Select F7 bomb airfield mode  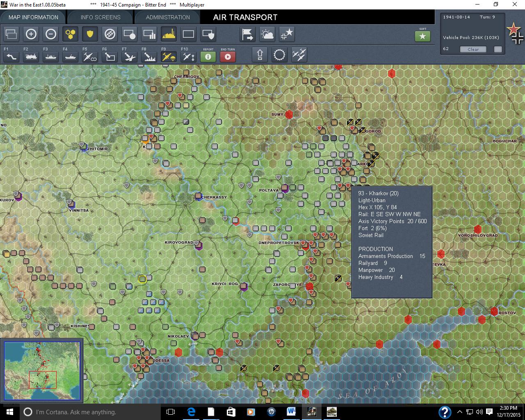click(x=130, y=57)
